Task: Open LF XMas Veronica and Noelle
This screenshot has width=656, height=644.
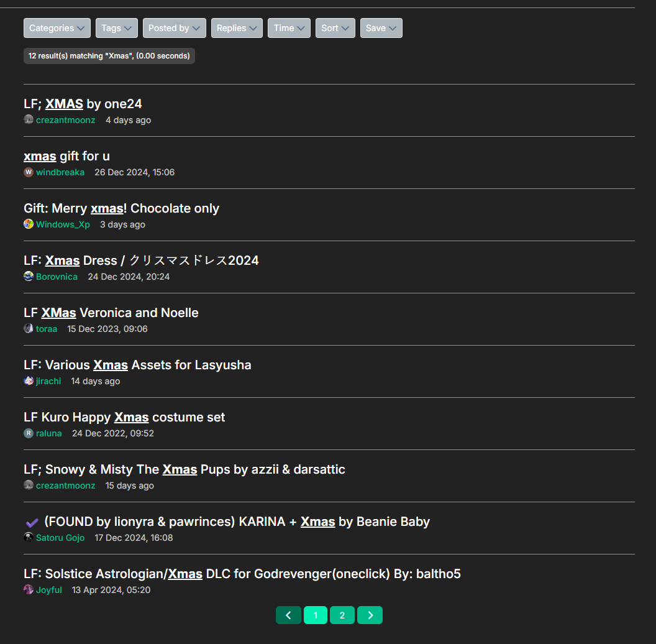Action: (x=111, y=313)
